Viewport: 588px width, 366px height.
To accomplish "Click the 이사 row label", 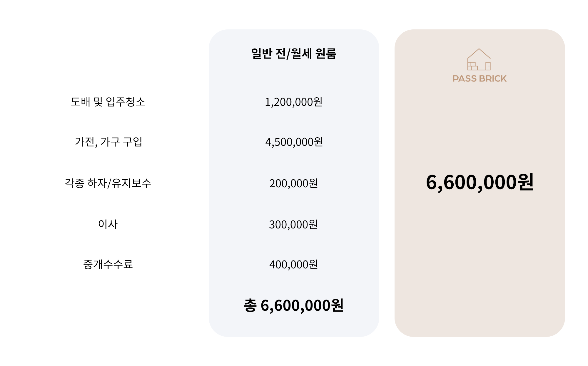I will click(x=108, y=224).
